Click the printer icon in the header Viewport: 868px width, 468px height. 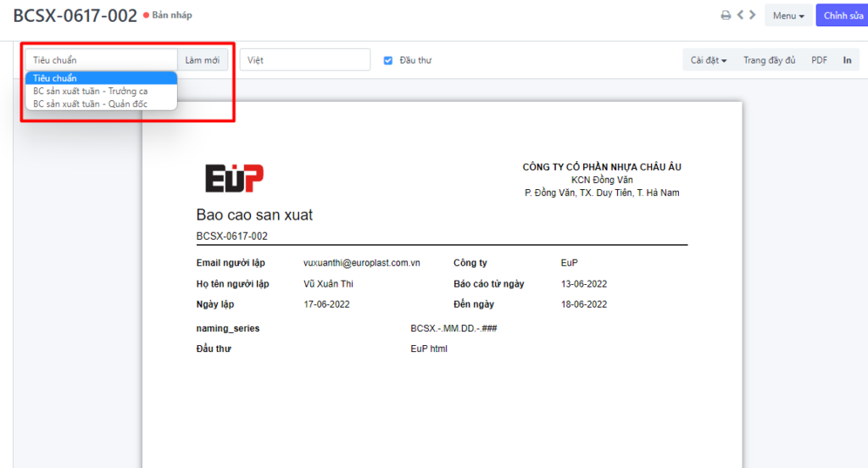click(726, 15)
